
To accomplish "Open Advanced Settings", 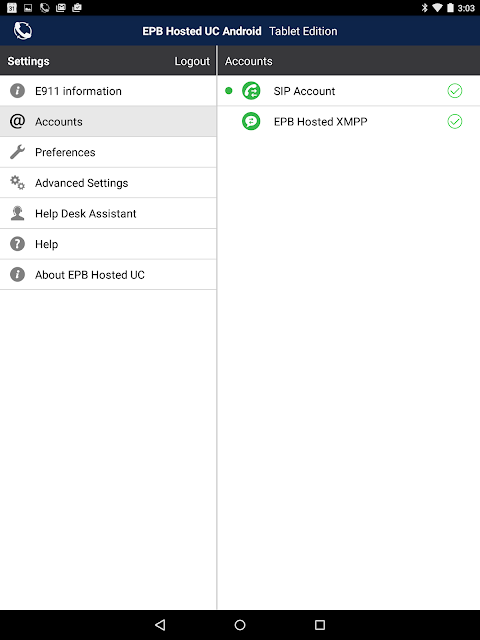I will tap(108, 182).
